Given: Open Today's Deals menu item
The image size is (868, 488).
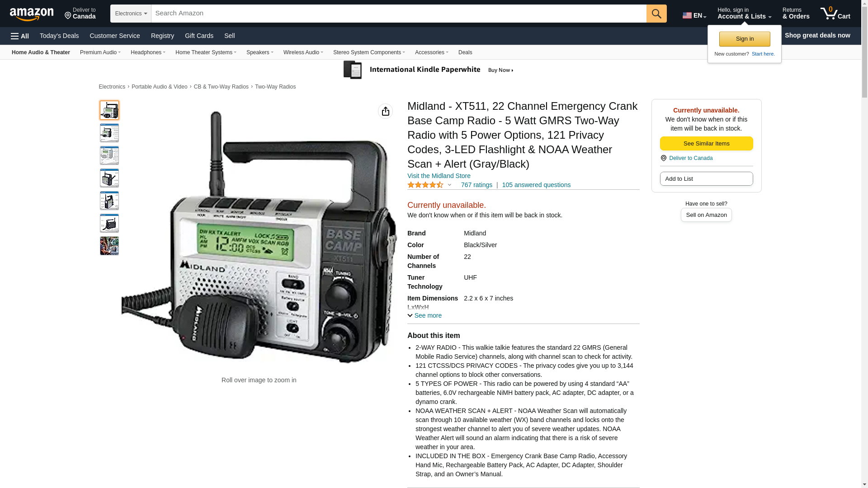Looking at the screenshot, I should pos(59,36).
